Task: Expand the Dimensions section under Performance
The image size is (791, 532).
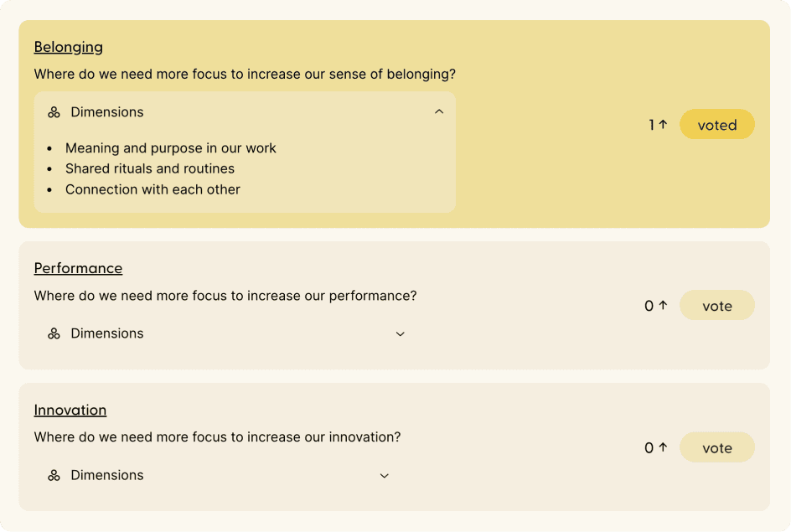Action: coord(400,333)
